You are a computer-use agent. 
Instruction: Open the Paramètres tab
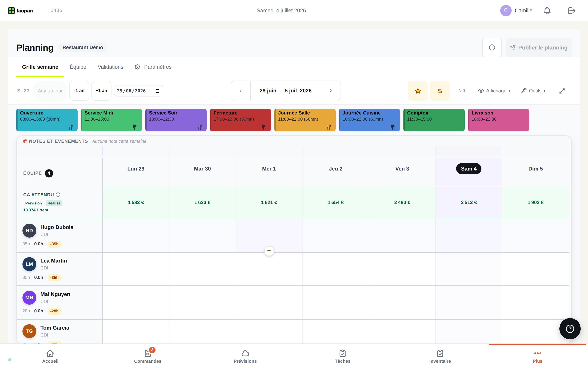(x=153, y=67)
